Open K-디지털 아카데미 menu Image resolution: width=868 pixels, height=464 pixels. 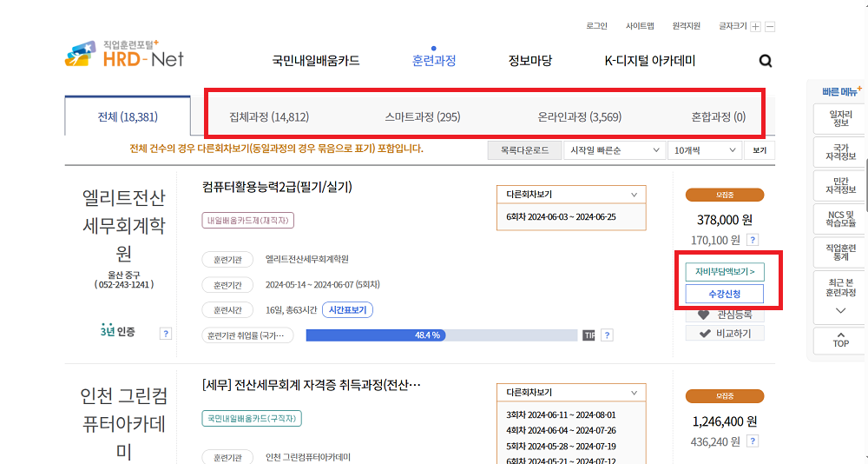point(650,61)
